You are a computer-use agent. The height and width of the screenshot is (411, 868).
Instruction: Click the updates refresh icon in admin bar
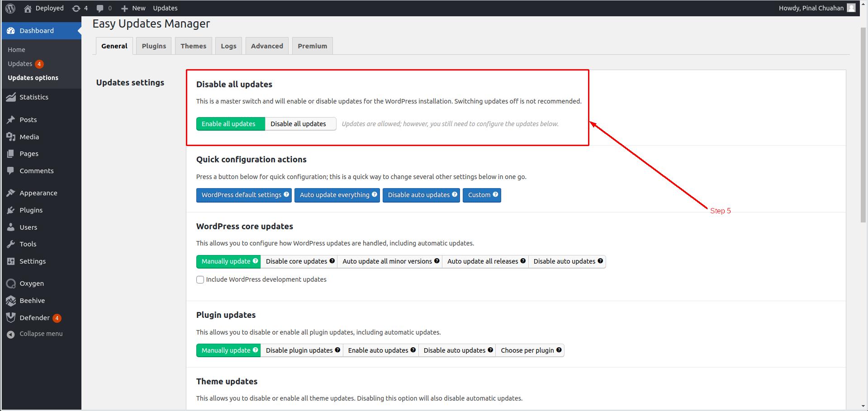[76, 8]
